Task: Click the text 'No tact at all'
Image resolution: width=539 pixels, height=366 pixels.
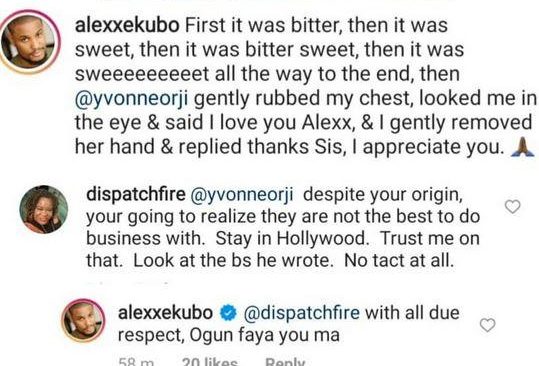Action: [399, 260]
